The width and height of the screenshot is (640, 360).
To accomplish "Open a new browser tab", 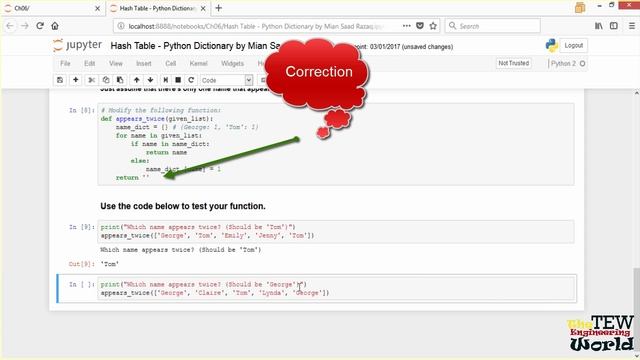I will (218, 8).
